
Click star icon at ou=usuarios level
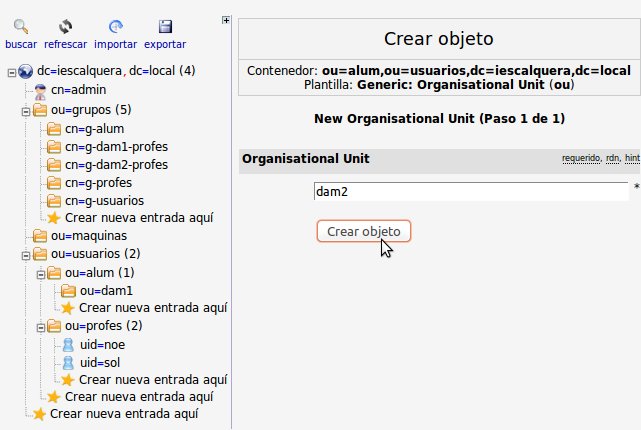point(54,397)
